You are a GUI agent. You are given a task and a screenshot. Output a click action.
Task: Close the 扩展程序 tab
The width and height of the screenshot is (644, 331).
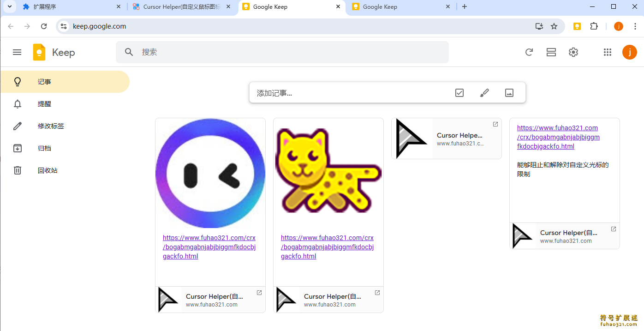click(119, 6)
